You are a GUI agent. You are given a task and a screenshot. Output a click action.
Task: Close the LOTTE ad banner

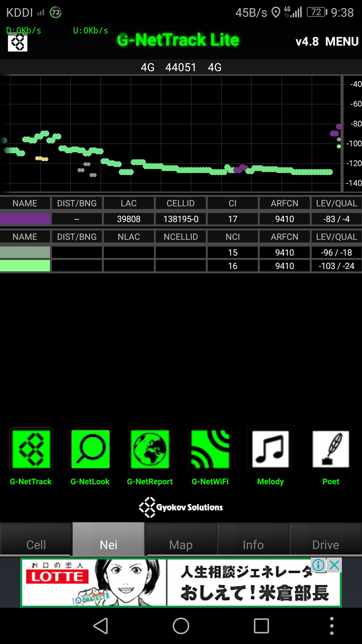point(334,565)
